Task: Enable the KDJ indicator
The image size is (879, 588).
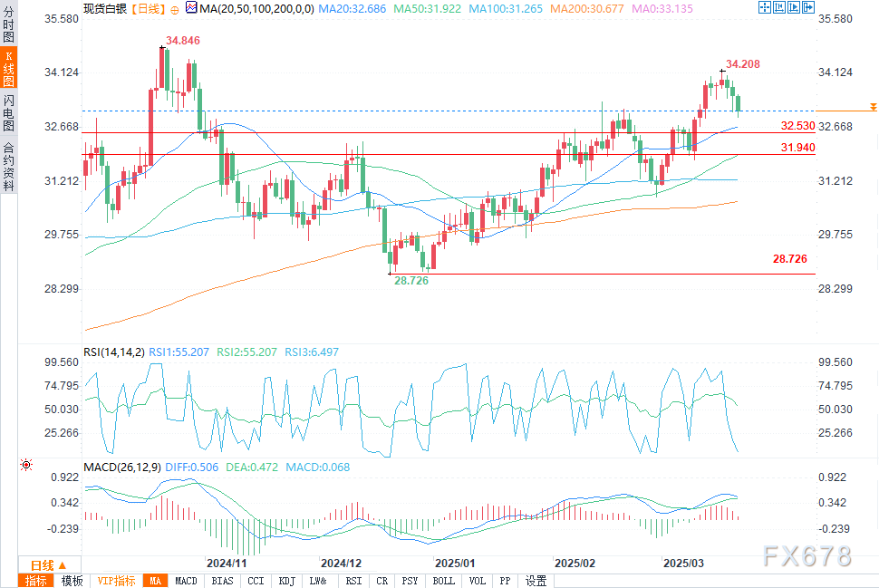Action: point(286,581)
